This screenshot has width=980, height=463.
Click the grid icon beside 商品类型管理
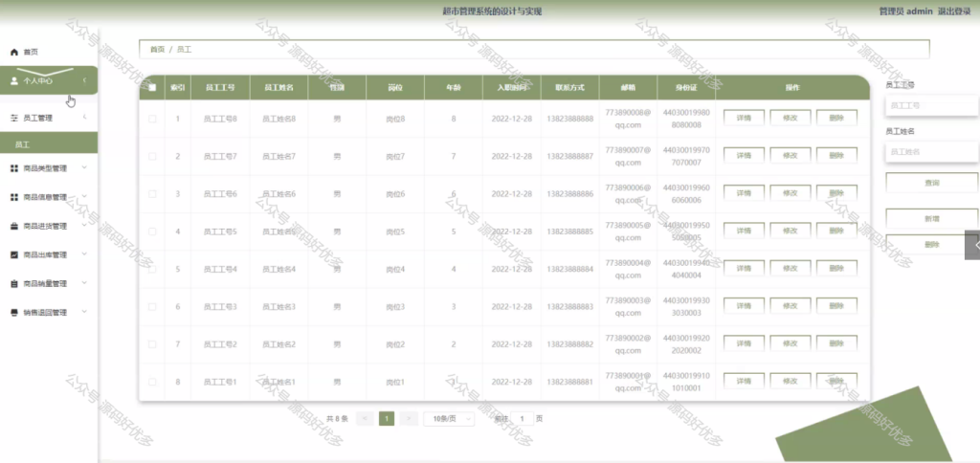click(x=14, y=168)
